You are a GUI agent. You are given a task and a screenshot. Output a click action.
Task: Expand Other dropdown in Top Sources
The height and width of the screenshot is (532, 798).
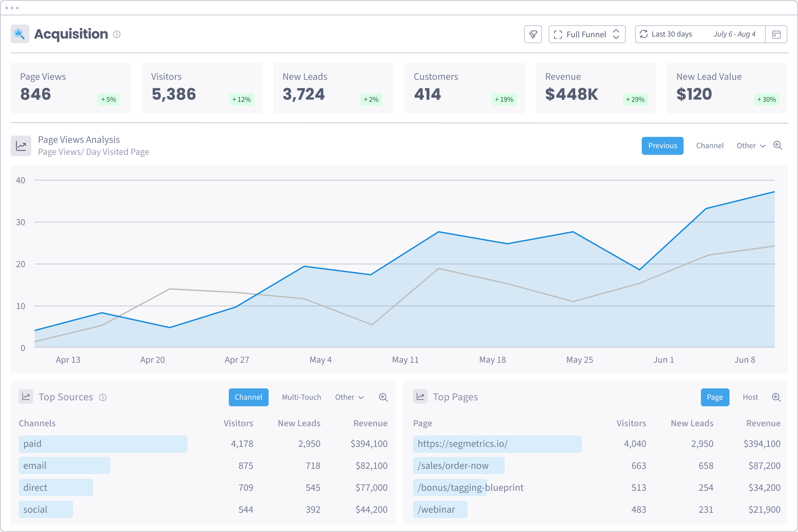(x=349, y=397)
